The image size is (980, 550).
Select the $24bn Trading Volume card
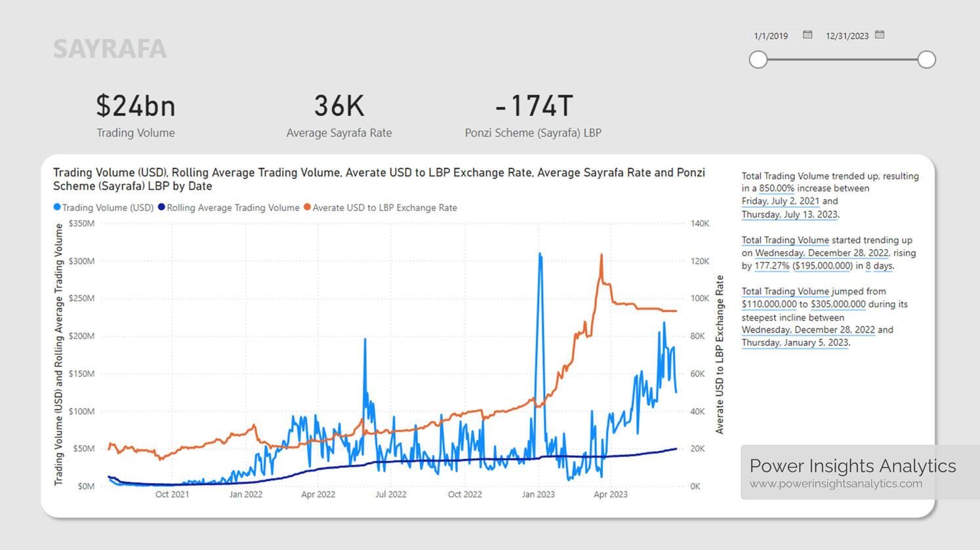coord(136,115)
